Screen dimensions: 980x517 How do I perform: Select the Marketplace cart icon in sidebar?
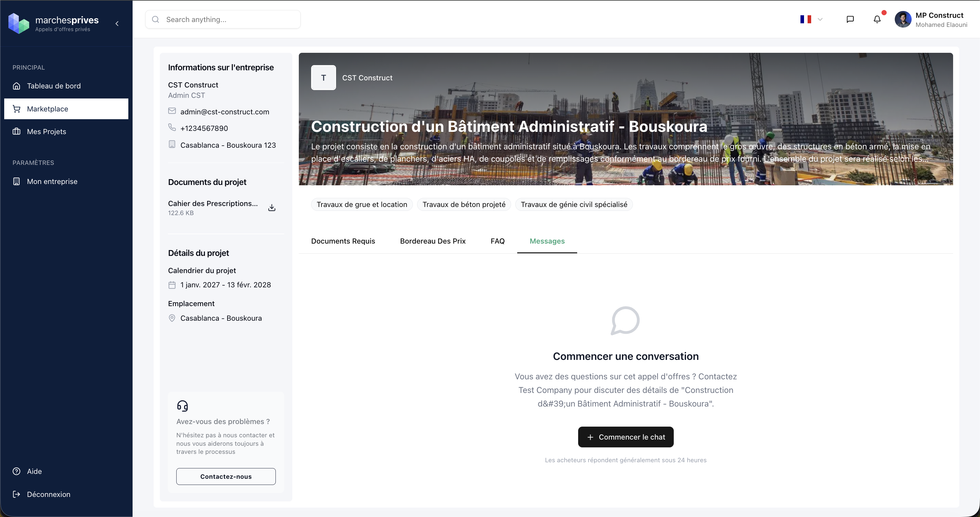16,109
